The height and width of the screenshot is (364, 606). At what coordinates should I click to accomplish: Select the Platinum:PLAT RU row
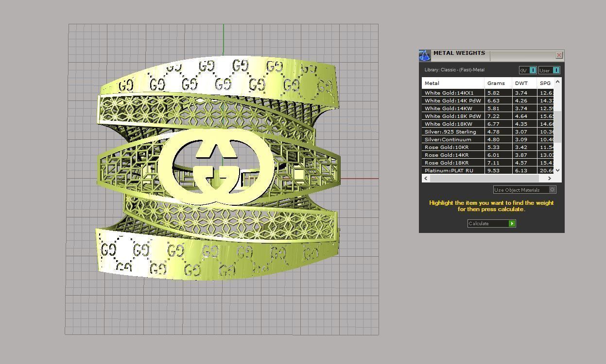[488, 170]
